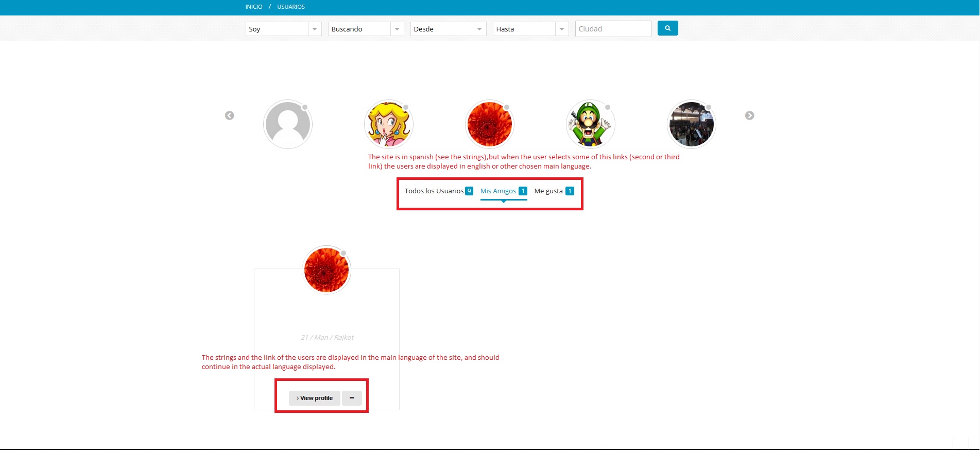Open the Princess Peach avatar profile
The width and height of the screenshot is (980, 450).
[x=389, y=124]
